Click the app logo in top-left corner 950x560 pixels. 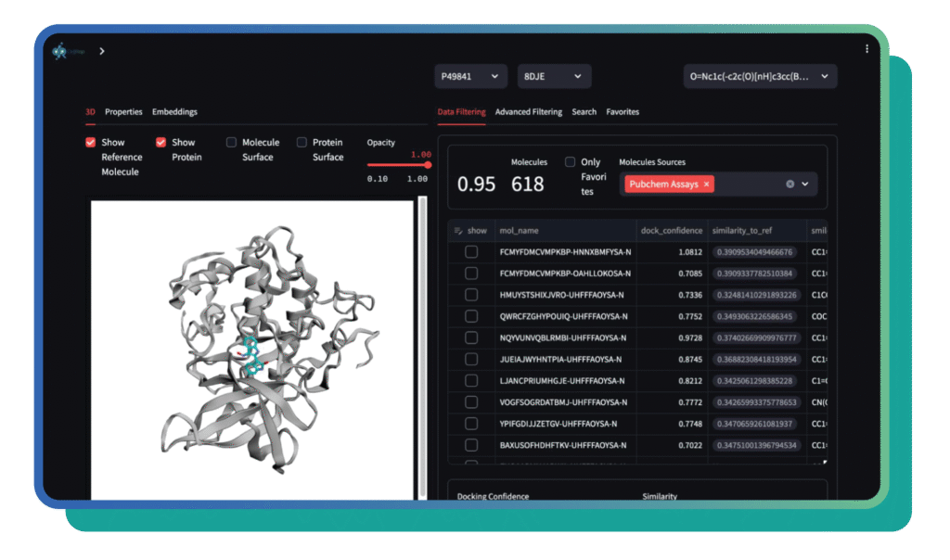tap(59, 52)
